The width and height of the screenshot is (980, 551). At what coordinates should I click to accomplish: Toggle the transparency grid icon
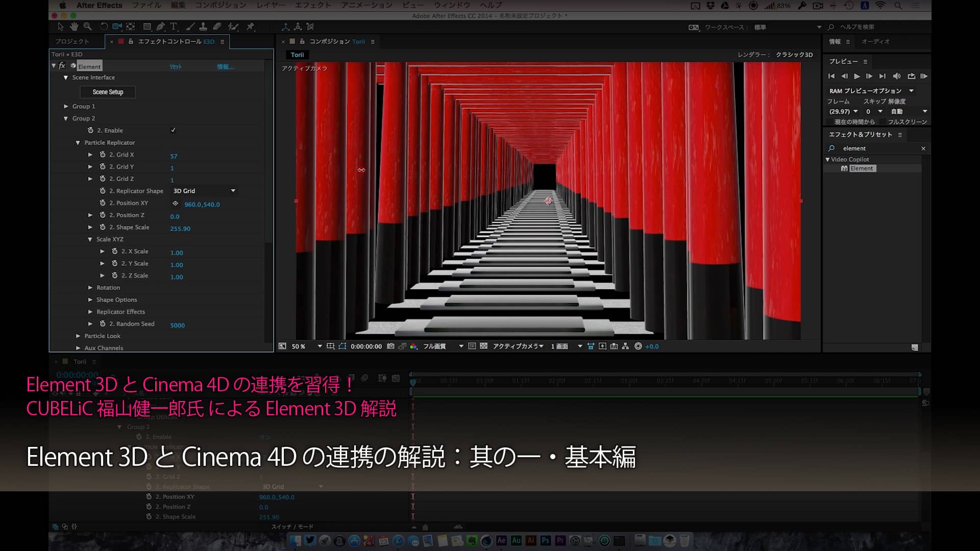click(x=483, y=346)
